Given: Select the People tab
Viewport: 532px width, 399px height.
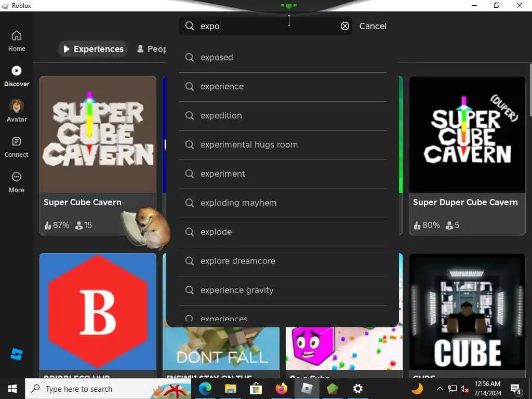Looking at the screenshot, I should coord(151,49).
